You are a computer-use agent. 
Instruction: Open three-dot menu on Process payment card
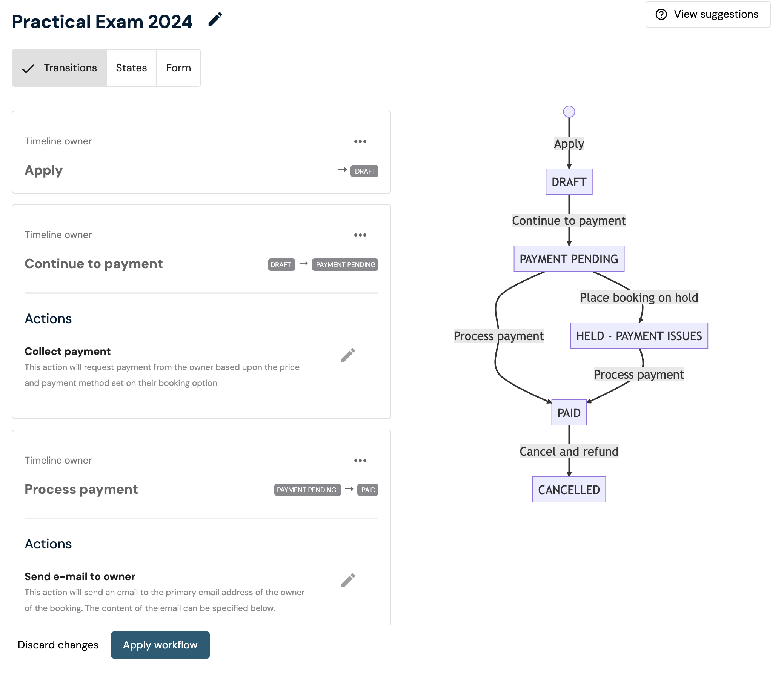click(x=360, y=461)
